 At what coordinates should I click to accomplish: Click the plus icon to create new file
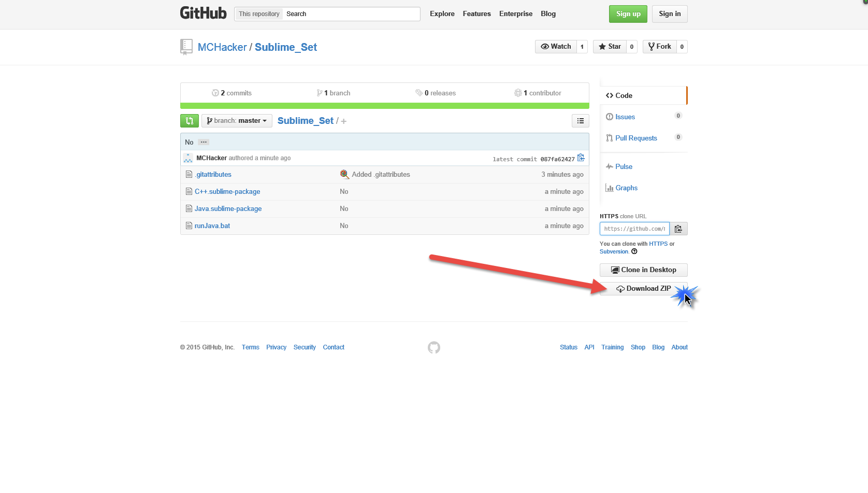343,121
